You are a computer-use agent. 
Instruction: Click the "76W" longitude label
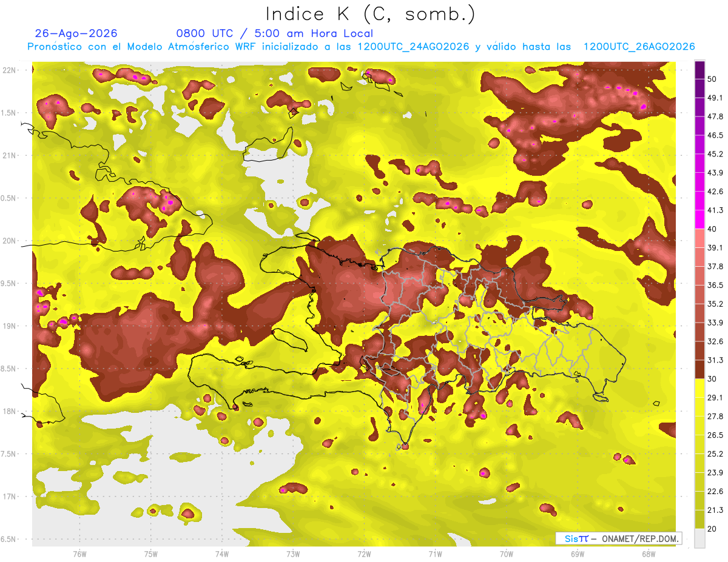pyautogui.click(x=79, y=554)
